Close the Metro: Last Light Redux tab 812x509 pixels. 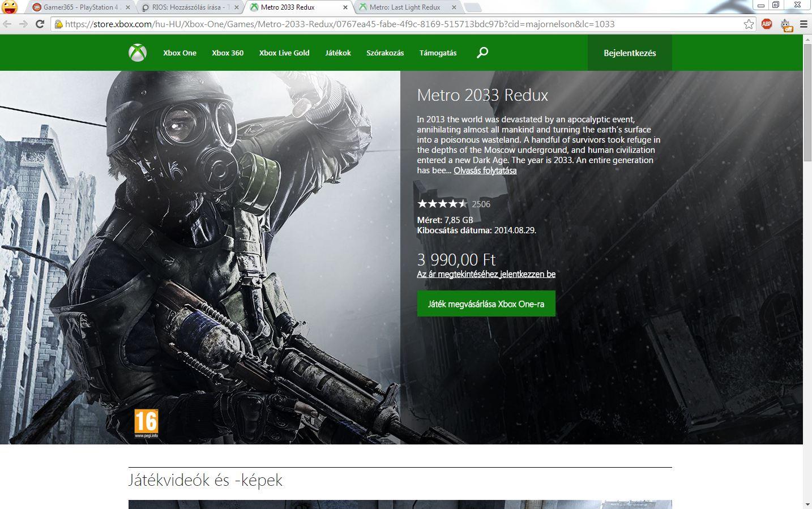[453, 7]
